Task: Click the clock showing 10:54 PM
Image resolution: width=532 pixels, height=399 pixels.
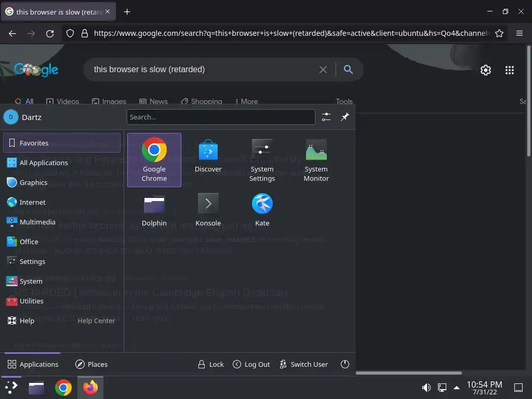Action: (x=485, y=388)
